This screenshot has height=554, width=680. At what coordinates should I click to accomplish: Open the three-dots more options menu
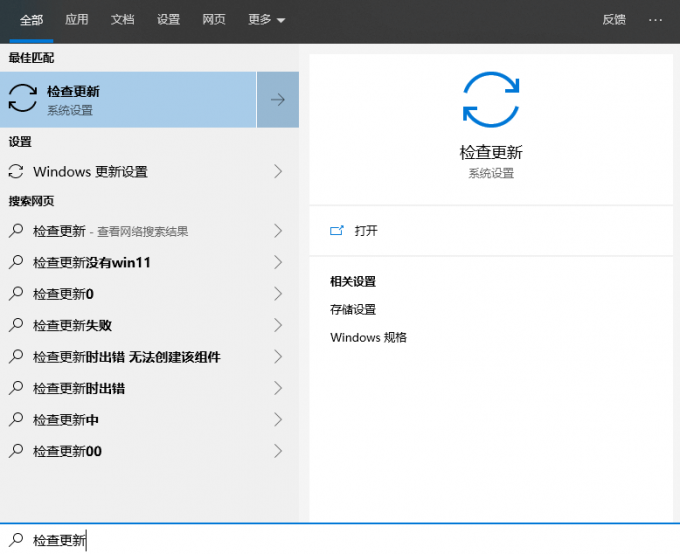point(655,20)
